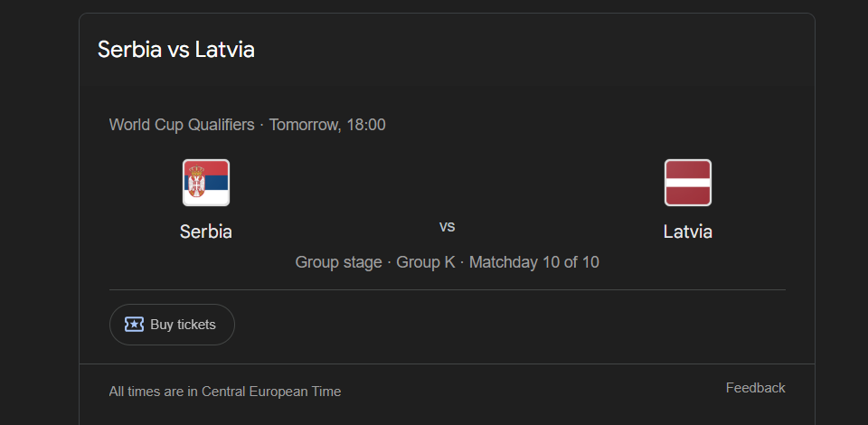Click the Latvia flag icon

688,183
